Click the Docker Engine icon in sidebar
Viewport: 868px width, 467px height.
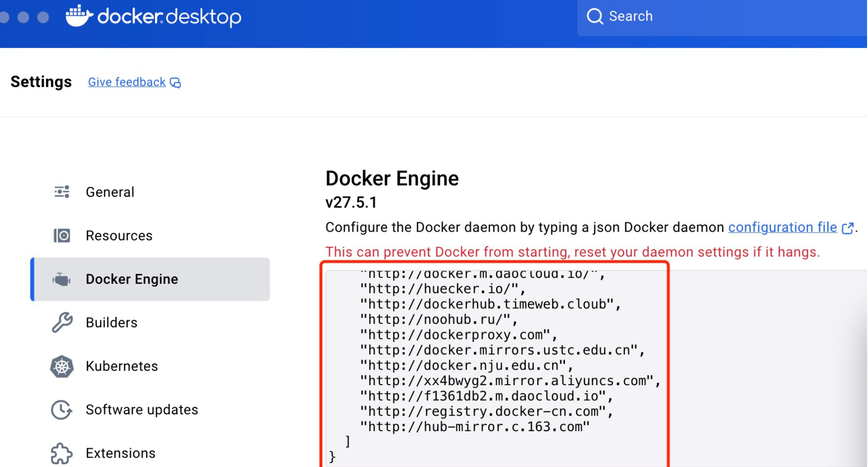click(x=62, y=280)
